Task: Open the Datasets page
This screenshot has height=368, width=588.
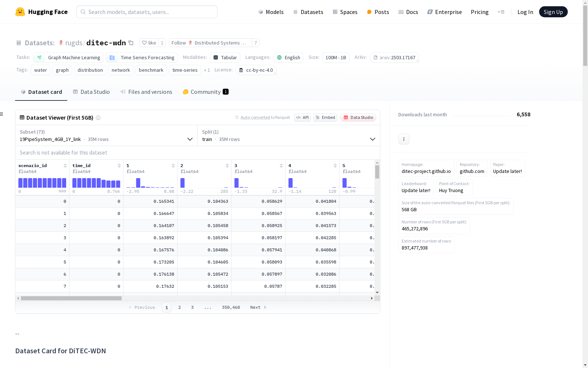Action: [x=308, y=12]
